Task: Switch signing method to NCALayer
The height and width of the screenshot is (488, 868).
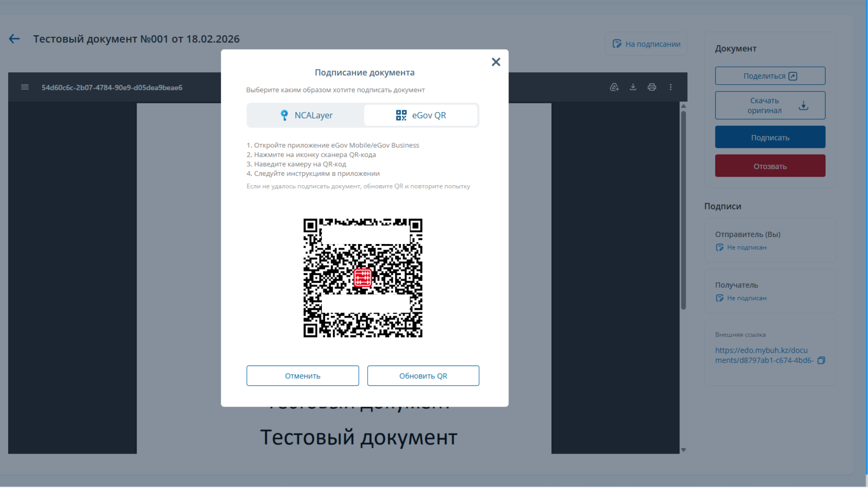Action: click(306, 115)
